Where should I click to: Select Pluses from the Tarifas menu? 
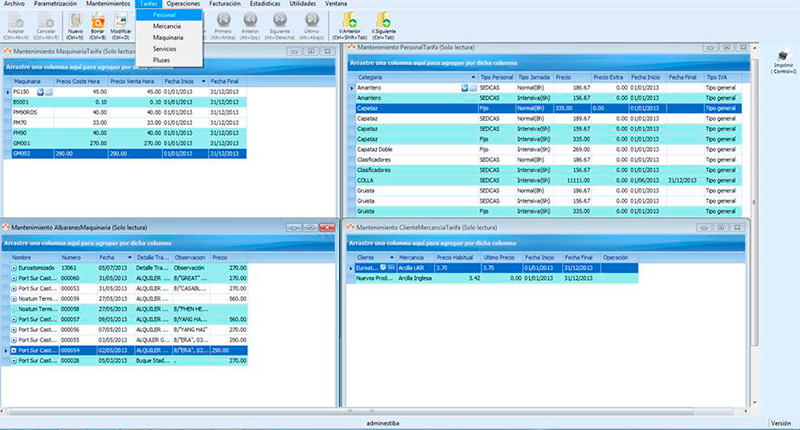coord(169,60)
